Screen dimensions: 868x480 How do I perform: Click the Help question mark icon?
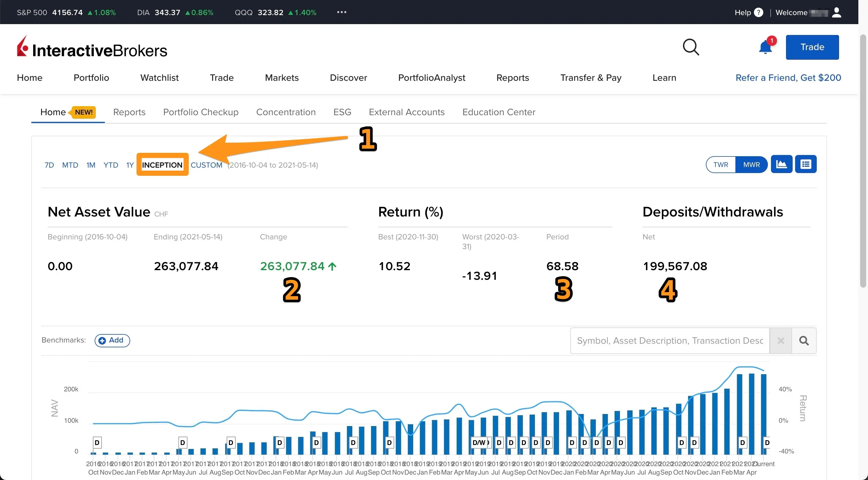tap(758, 12)
